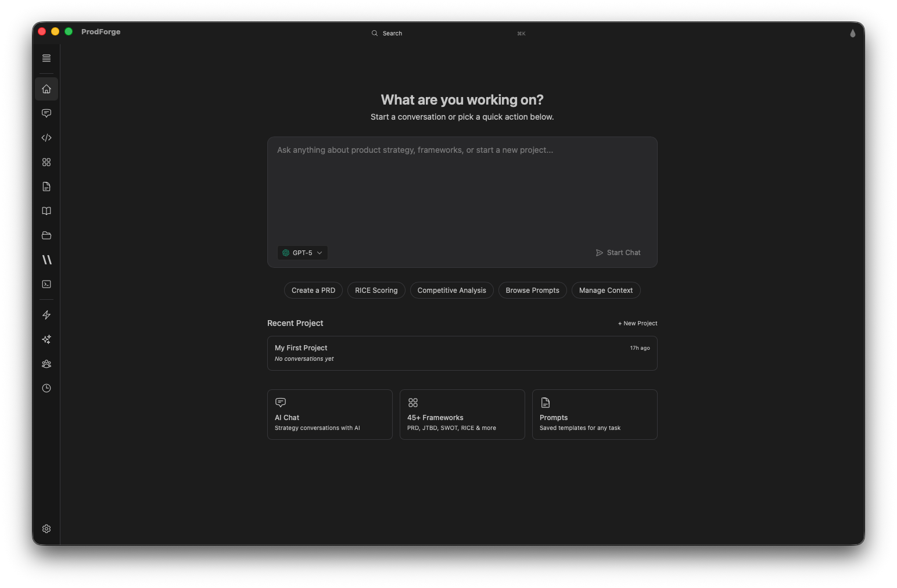This screenshot has height=588, width=897.
Task: Select the Home tab in the sidebar
Action: tap(46, 89)
